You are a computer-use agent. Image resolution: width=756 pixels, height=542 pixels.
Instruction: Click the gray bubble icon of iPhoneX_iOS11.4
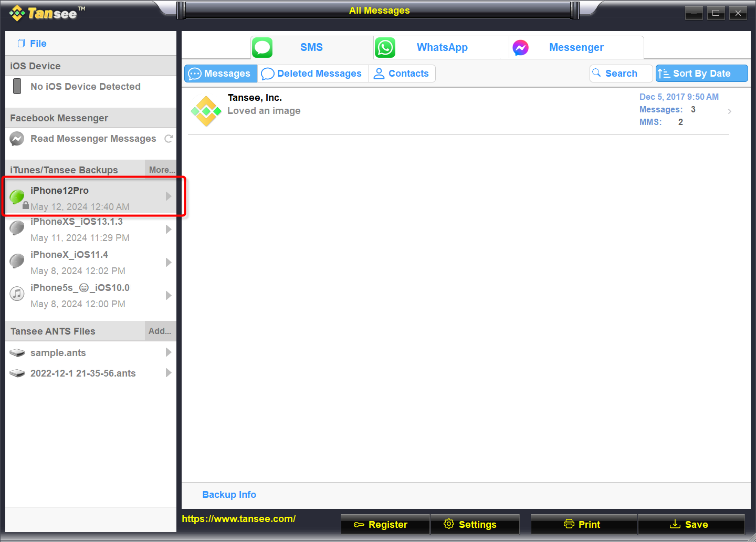(17, 261)
